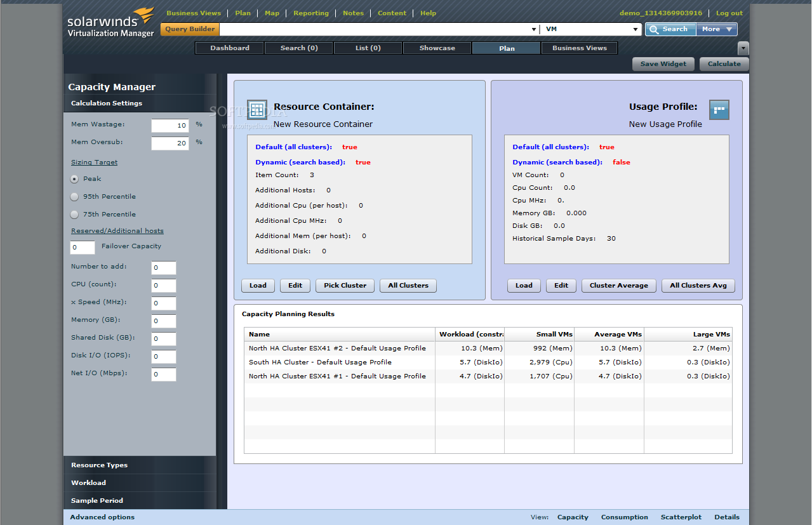Switch to the Scatterplot view

[x=681, y=517]
